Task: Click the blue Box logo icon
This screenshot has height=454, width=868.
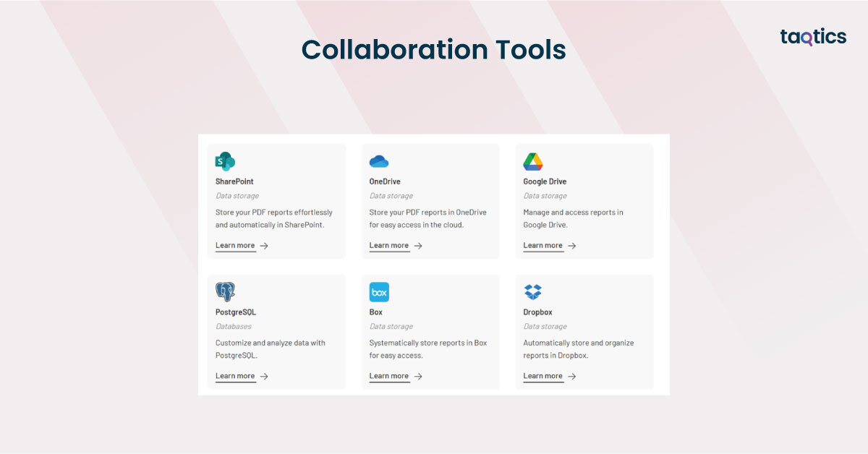Action: click(x=379, y=292)
